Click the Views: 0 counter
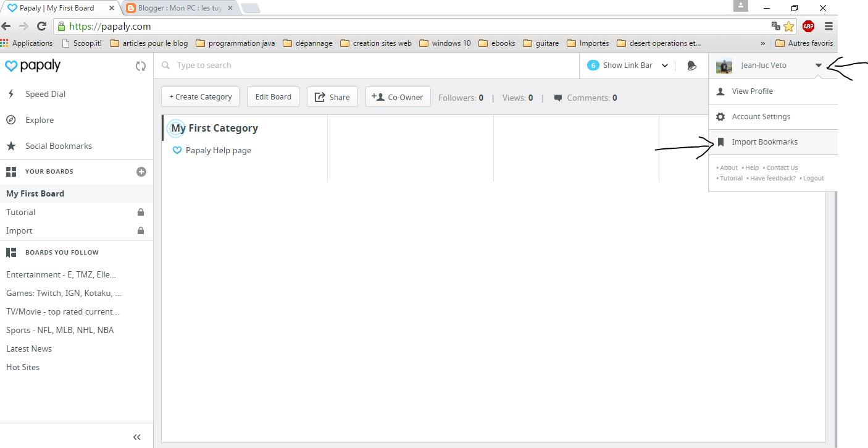The width and height of the screenshot is (868, 448). pos(517,98)
